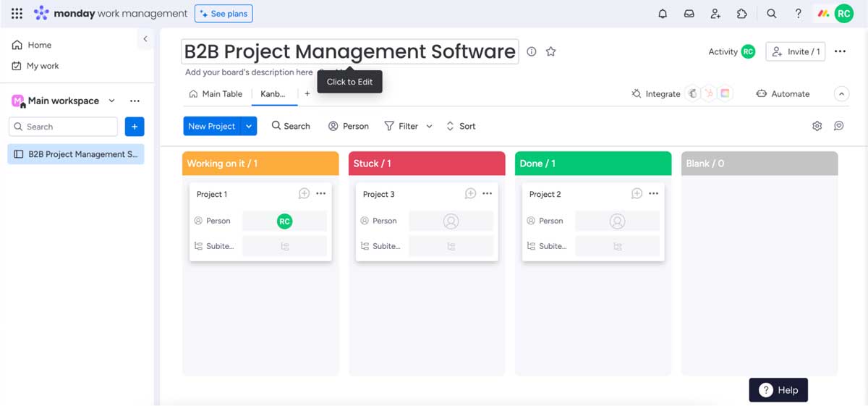Open Project 1 card title
Image resolution: width=868 pixels, height=406 pixels.
click(212, 194)
